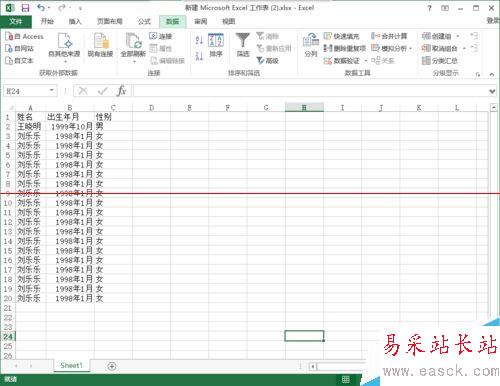Click the 姓名 header cell
The width and height of the screenshot is (500, 386).
30,117
